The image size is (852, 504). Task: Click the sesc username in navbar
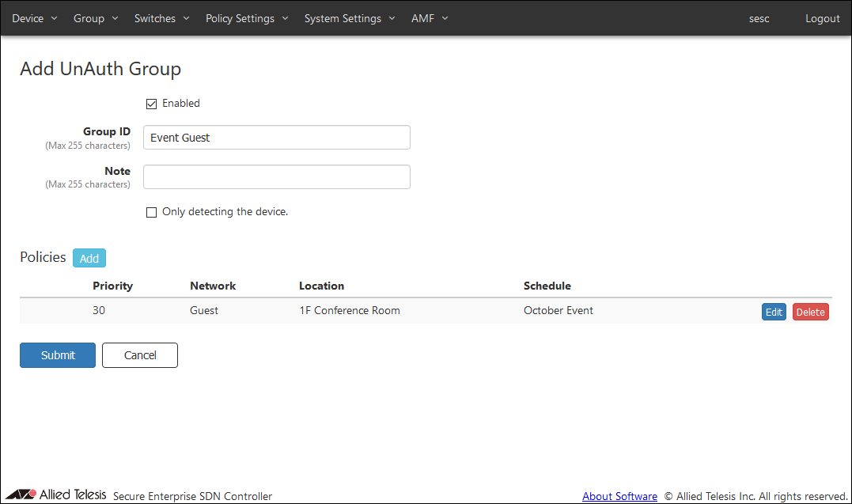point(759,18)
